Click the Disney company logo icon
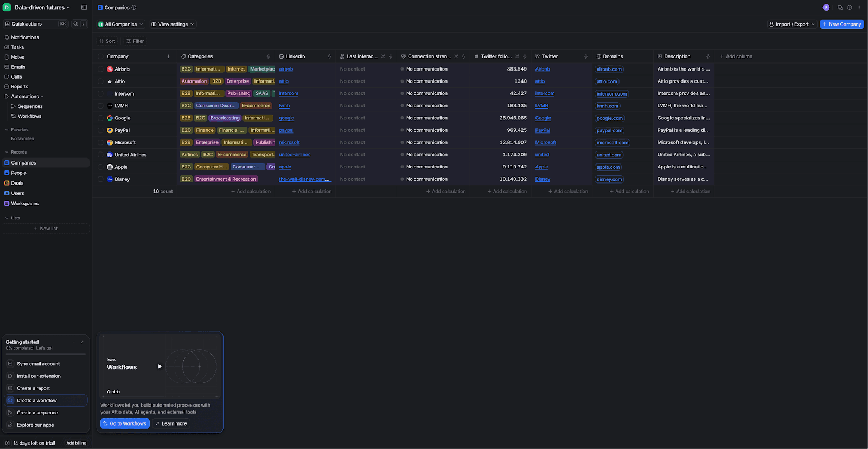This screenshot has height=449, width=868. (x=110, y=179)
